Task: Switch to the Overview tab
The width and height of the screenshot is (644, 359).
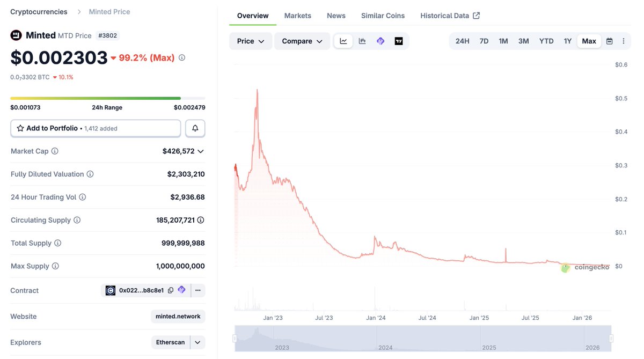Action: click(253, 16)
